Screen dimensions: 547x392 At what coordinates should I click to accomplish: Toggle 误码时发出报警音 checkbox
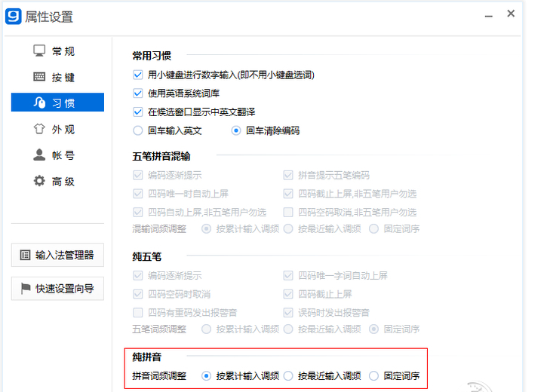[288, 313]
